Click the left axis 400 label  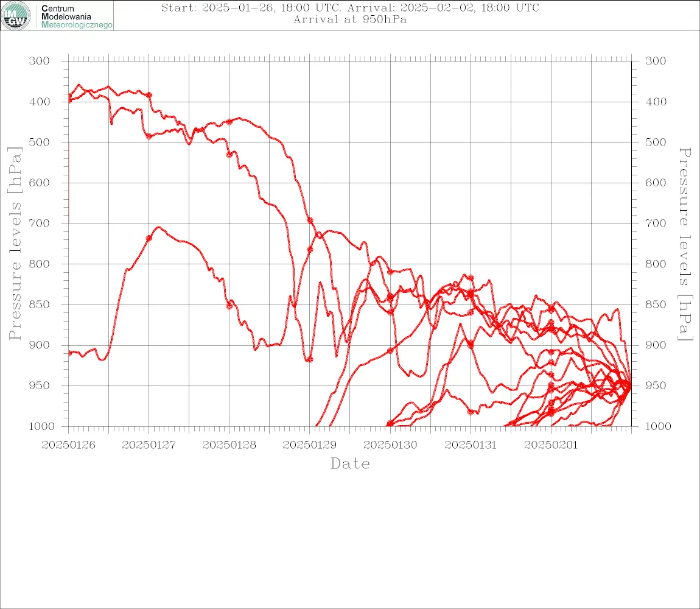(40, 102)
